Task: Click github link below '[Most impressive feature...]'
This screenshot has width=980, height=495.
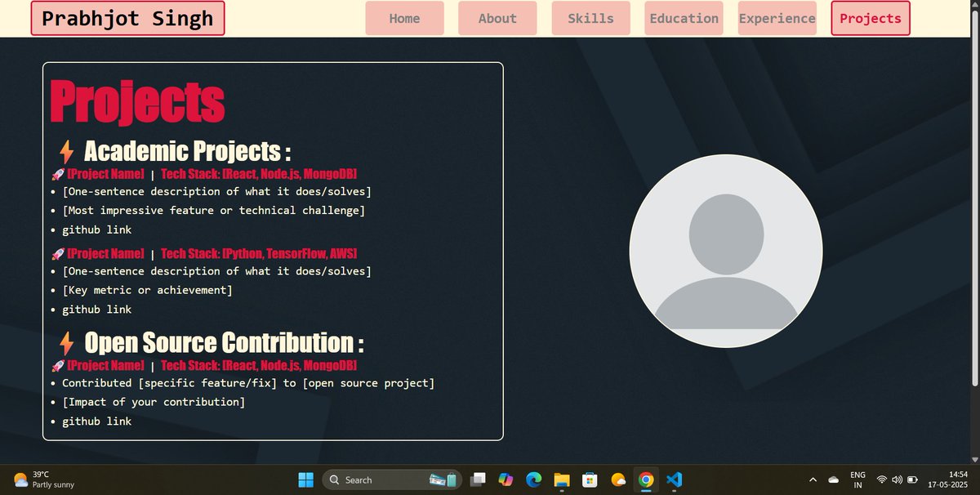Action: click(x=96, y=230)
